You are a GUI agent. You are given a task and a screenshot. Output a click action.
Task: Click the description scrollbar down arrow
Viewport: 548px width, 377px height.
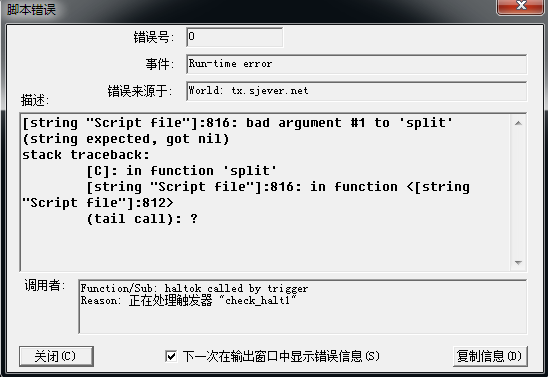pos(518,263)
